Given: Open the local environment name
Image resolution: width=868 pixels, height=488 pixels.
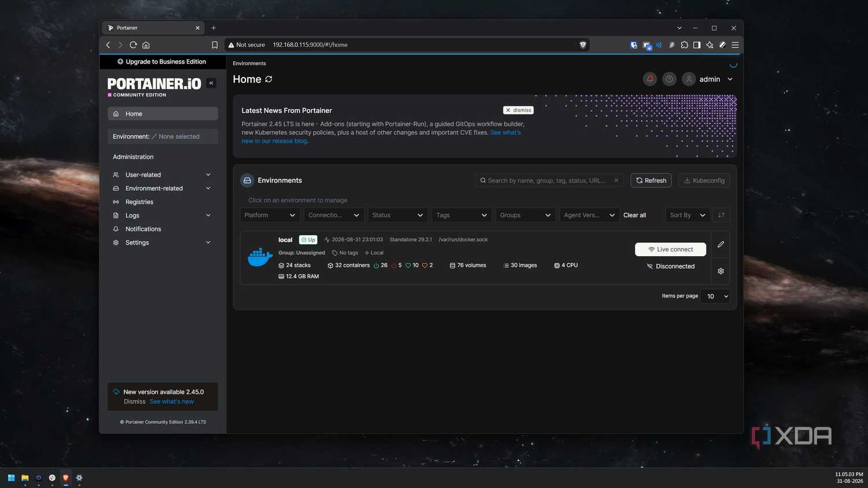Looking at the screenshot, I should coord(285,240).
